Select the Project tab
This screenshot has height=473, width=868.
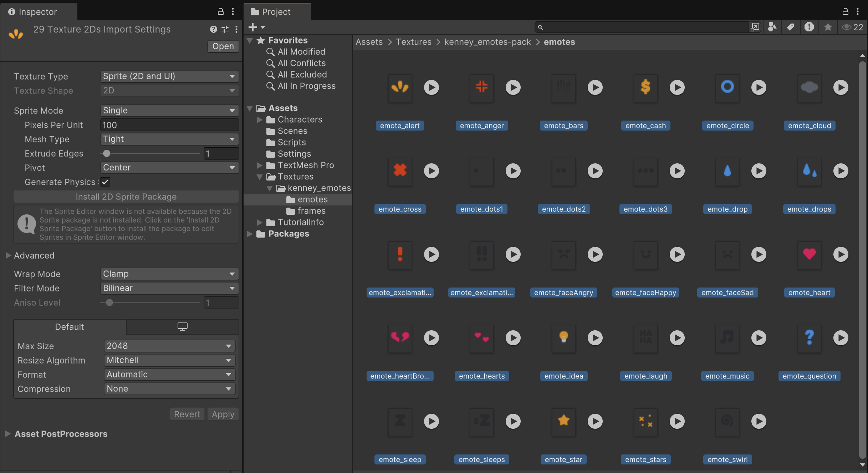point(277,12)
